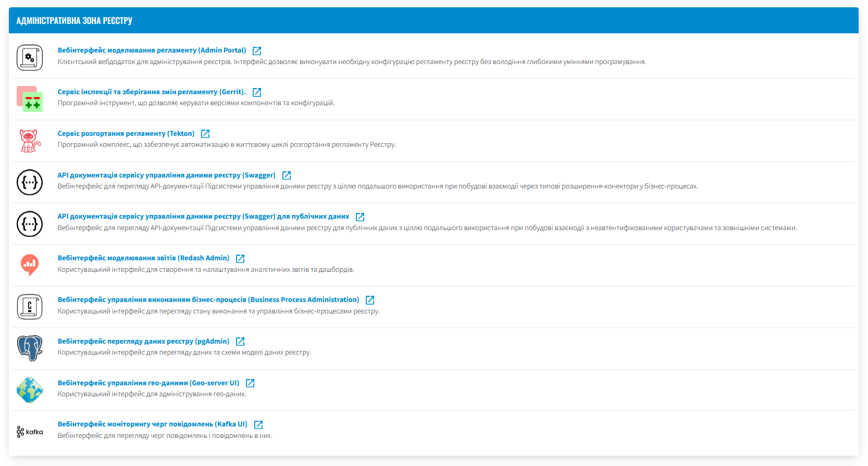Click the pgAdmin elephant icon

pyautogui.click(x=30, y=348)
